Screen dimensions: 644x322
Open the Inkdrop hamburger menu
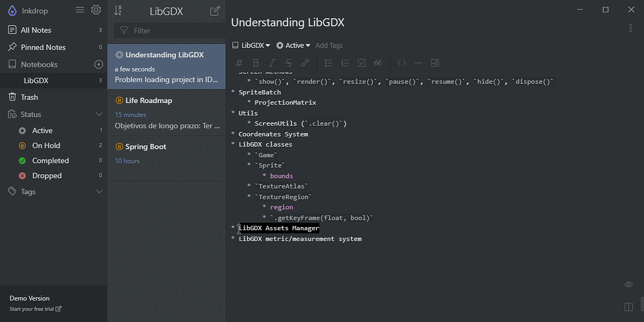(80, 10)
